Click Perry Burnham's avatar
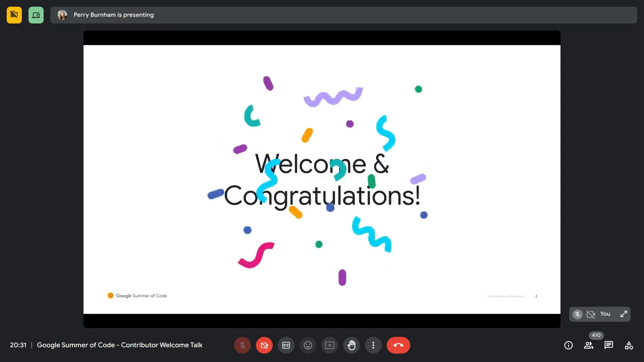 (62, 15)
